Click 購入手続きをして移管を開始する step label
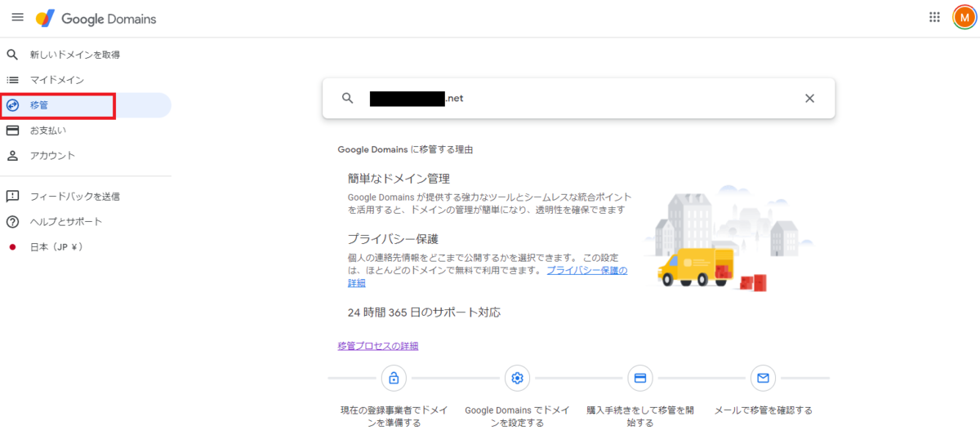 click(640, 416)
